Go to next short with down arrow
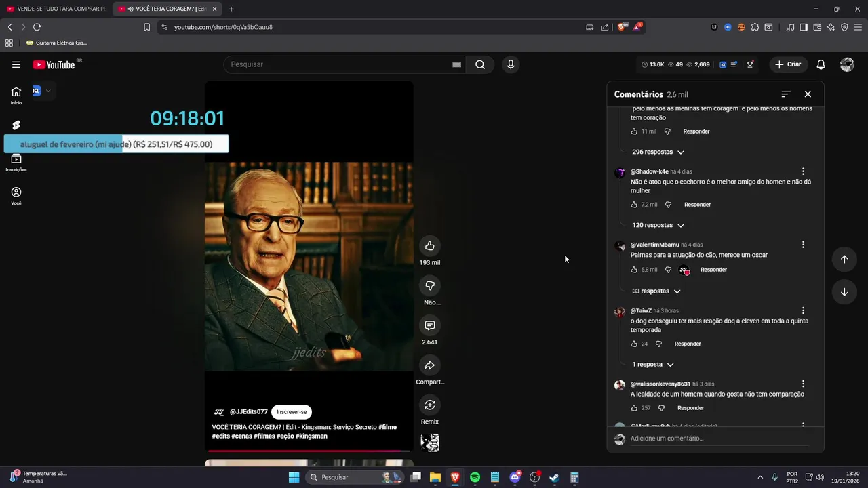 pyautogui.click(x=844, y=292)
